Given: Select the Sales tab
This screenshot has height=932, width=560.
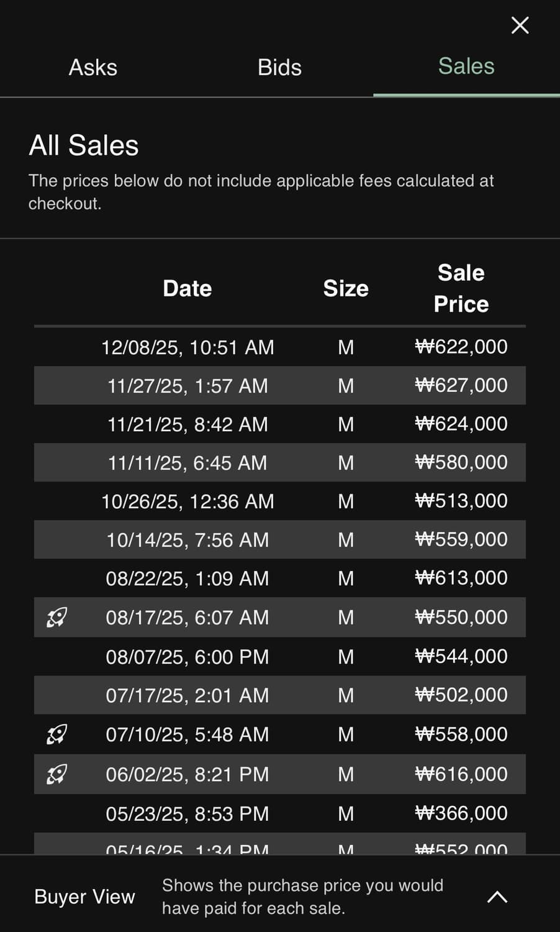Looking at the screenshot, I should [466, 66].
